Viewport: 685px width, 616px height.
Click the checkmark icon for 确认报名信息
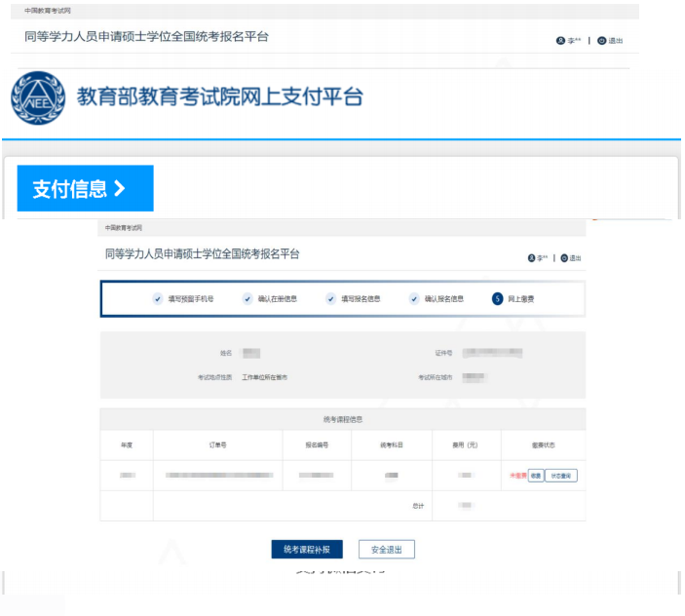coord(414,299)
